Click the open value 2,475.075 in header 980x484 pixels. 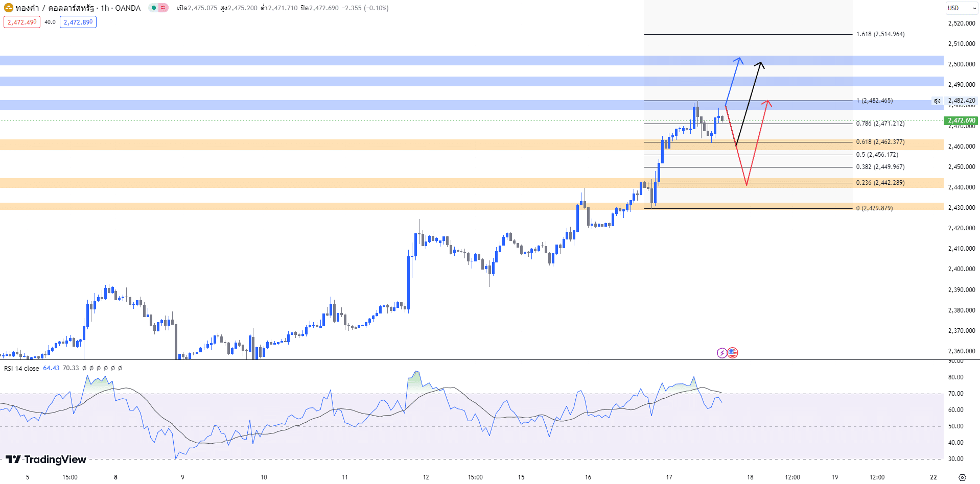(x=202, y=8)
